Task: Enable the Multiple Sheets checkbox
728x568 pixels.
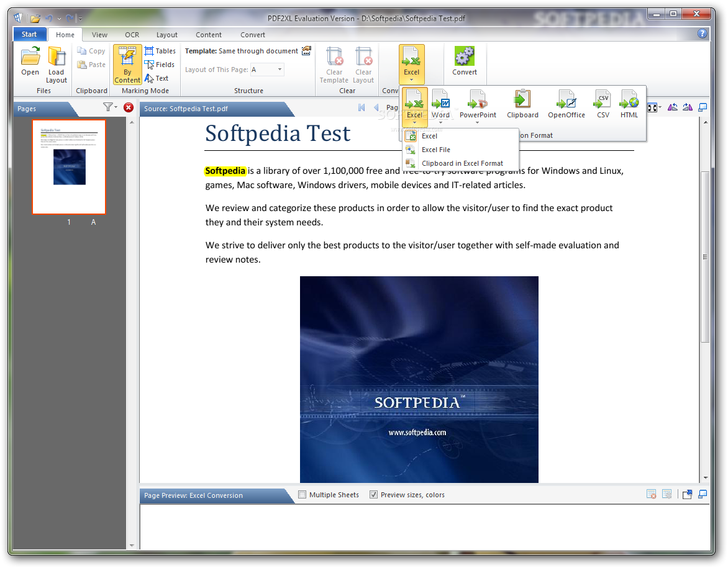Action: pyautogui.click(x=303, y=495)
